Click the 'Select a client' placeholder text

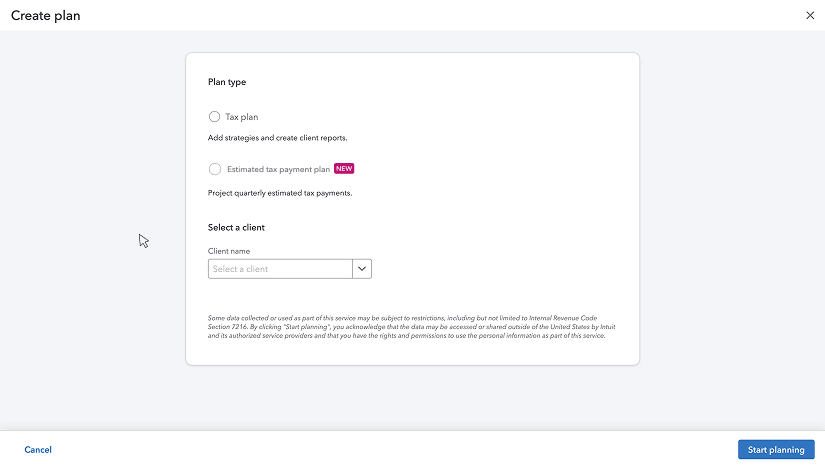240,269
